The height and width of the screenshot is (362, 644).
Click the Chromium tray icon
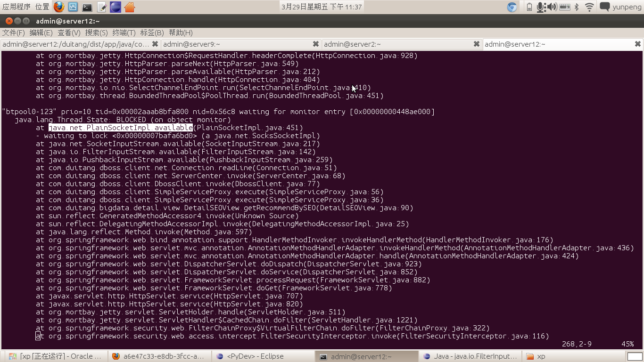pyautogui.click(x=512, y=7)
